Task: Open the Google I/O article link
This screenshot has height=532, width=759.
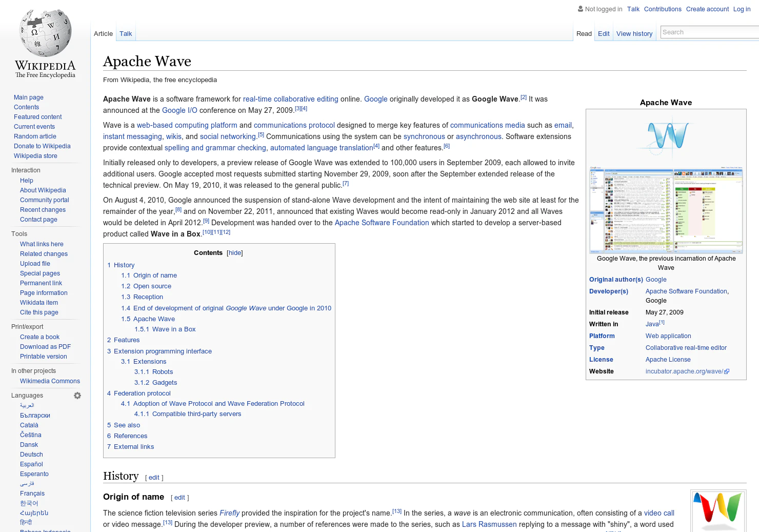Action: click(x=179, y=110)
